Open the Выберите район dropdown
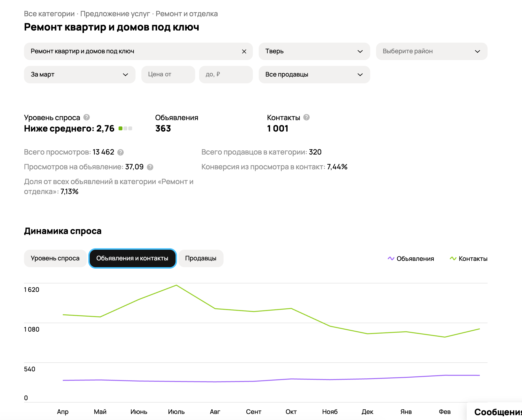Screen dimensions: 522x420 431,51
